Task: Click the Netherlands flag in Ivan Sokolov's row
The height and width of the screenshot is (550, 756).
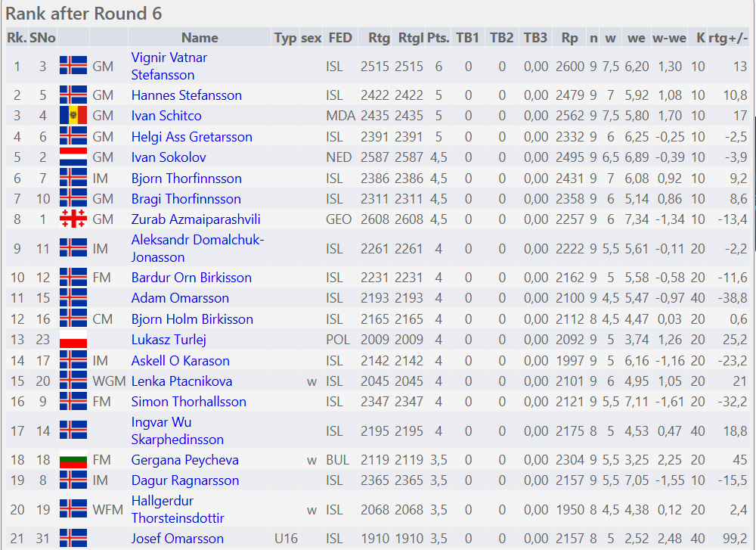Action: pyautogui.click(x=73, y=157)
